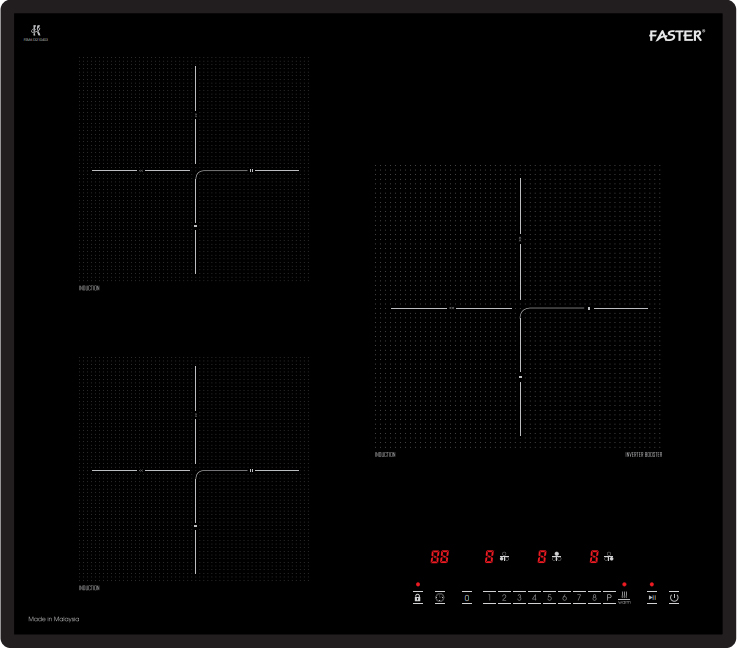
Task: Tap the play/pause touch key
Action: point(652,598)
